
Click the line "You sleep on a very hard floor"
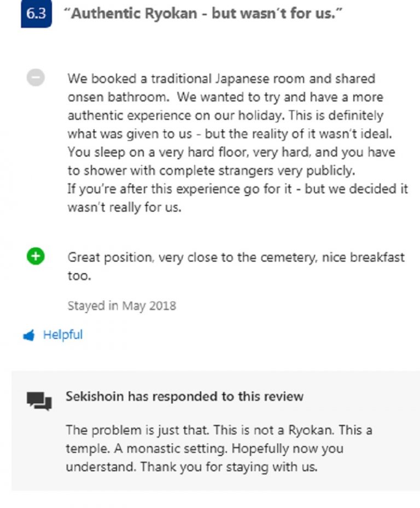(231, 152)
